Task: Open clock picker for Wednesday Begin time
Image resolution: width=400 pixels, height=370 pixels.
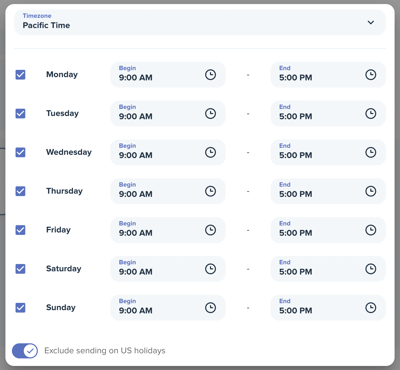Action: (x=210, y=152)
